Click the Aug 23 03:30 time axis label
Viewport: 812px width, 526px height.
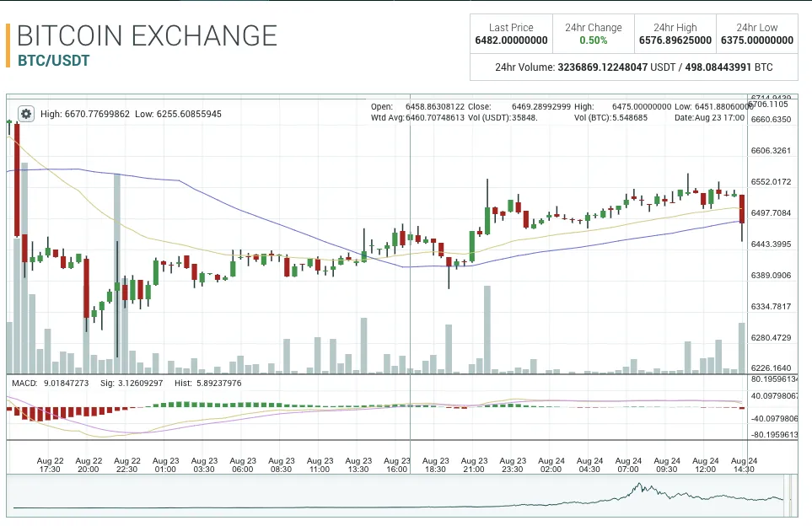pos(204,465)
